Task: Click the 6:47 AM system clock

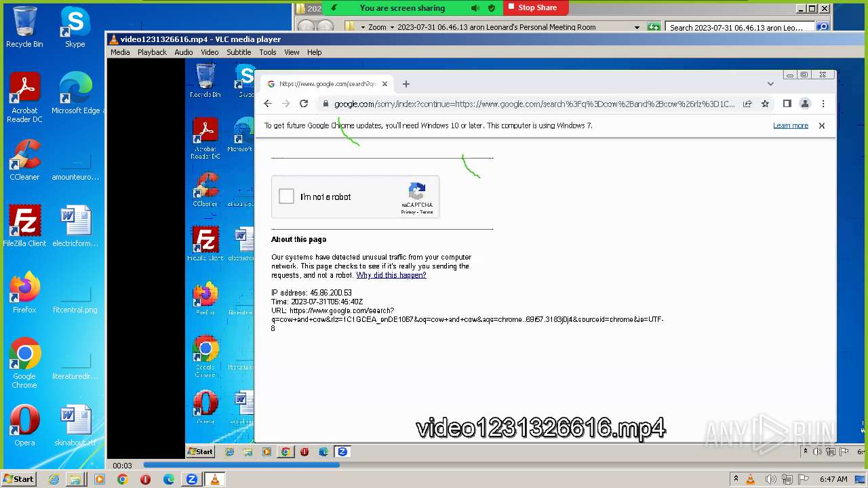Action: tap(833, 479)
